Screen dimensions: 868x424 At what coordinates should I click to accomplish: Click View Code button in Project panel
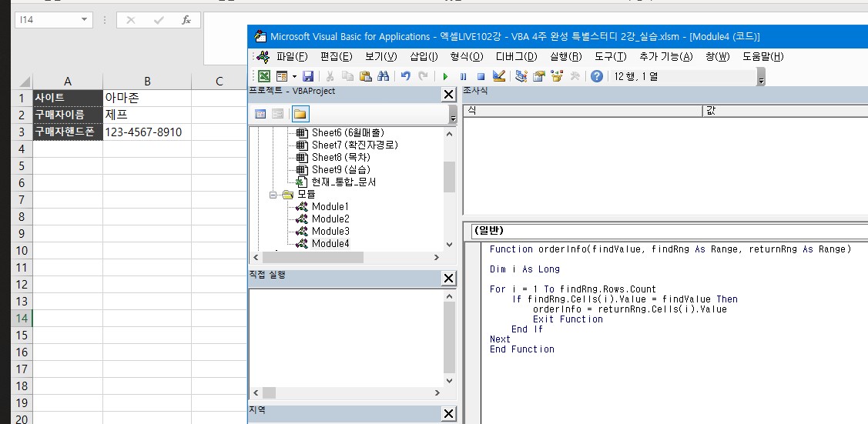point(260,114)
